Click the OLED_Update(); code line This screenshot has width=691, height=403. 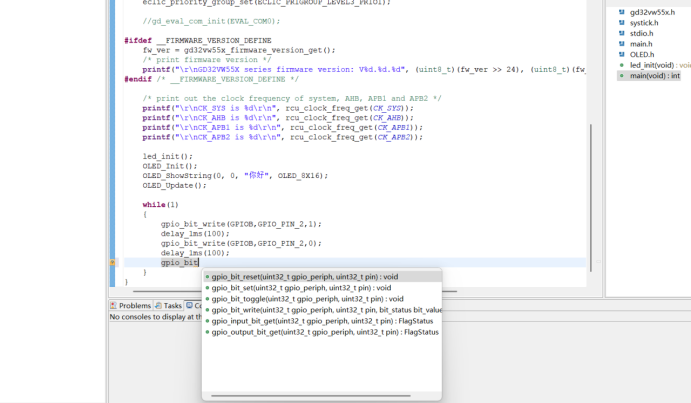point(174,186)
